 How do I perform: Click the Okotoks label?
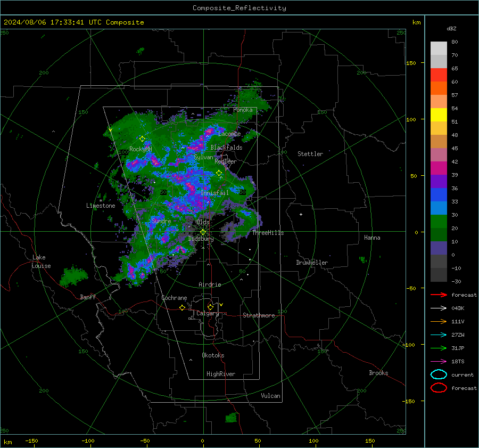(x=213, y=355)
